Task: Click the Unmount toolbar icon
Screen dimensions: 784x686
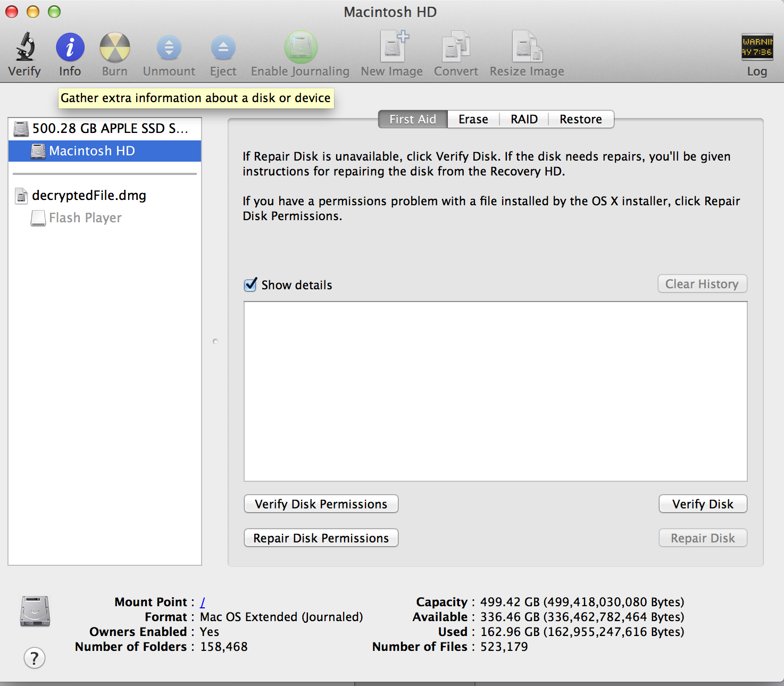Action: [x=169, y=48]
